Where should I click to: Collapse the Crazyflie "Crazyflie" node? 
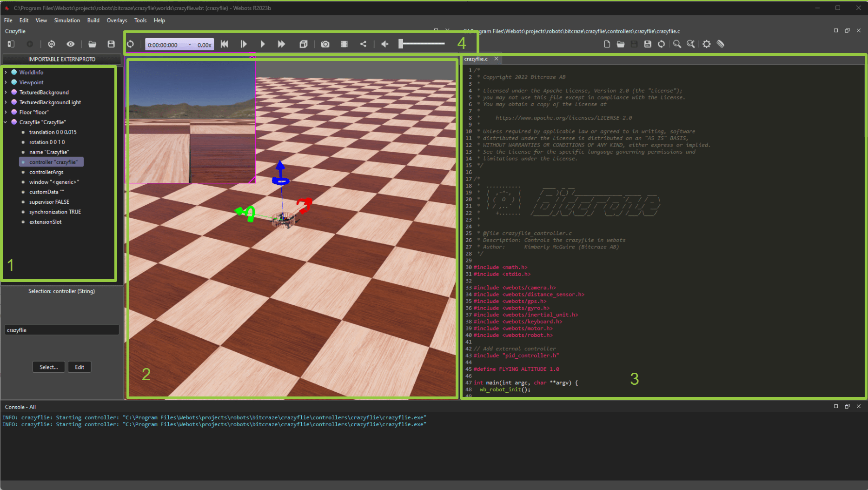click(x=6, y=122)
